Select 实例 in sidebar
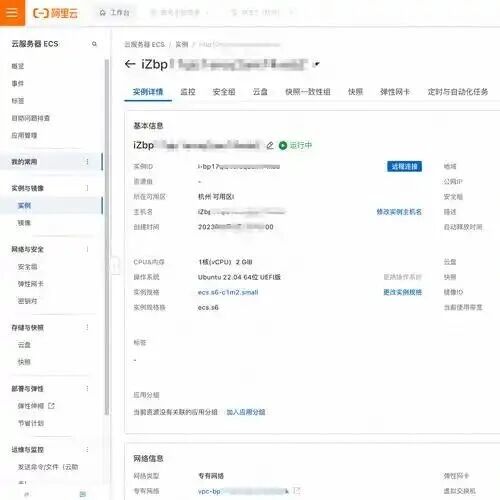 coord(24,206)
